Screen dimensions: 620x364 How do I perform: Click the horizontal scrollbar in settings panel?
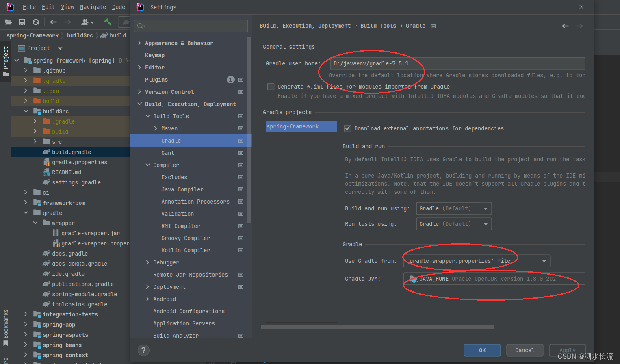377,327
